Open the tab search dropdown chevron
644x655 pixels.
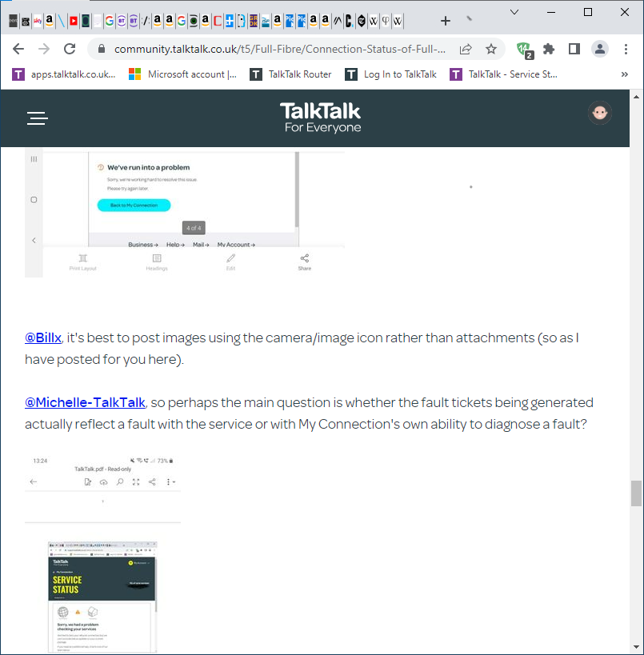tap(514, 12)
